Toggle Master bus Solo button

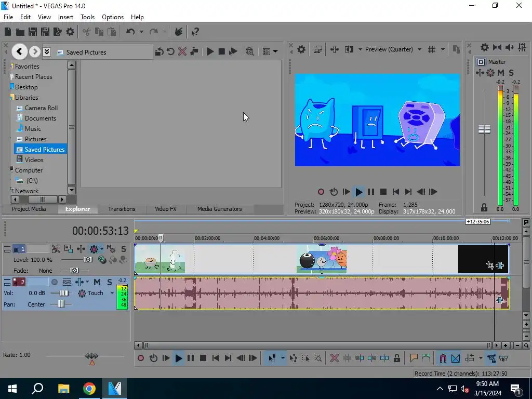pos(511,73)
